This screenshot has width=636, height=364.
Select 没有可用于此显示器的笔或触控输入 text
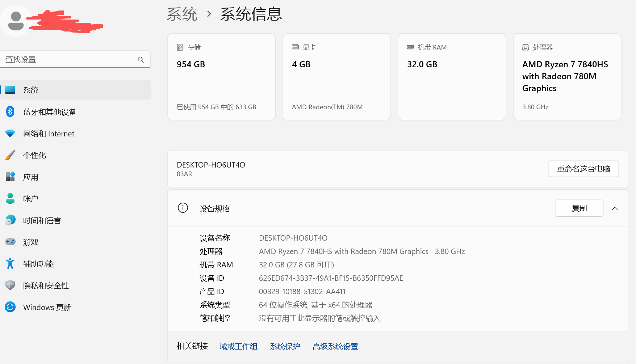[319, 318]
